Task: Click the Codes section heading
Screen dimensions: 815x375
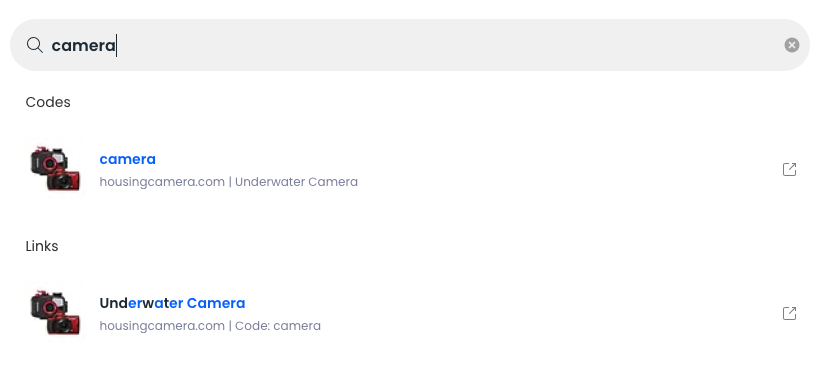Action: pos(48,102)
